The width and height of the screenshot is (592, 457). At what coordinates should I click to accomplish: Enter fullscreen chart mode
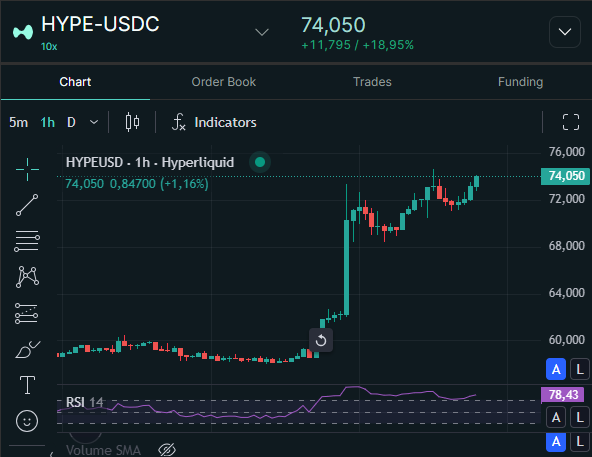tap(570, 122)
